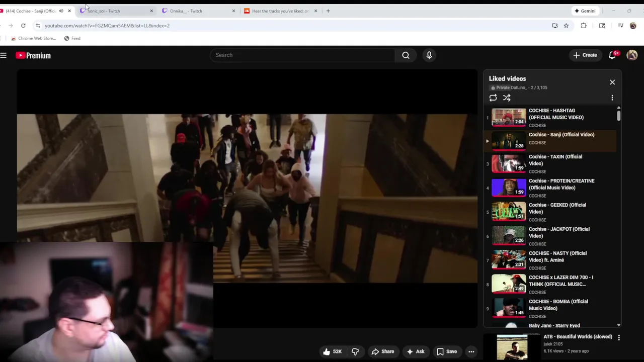Close the Sonic_sol Twitch tab
644x362 pixels.
coord(151,11)
